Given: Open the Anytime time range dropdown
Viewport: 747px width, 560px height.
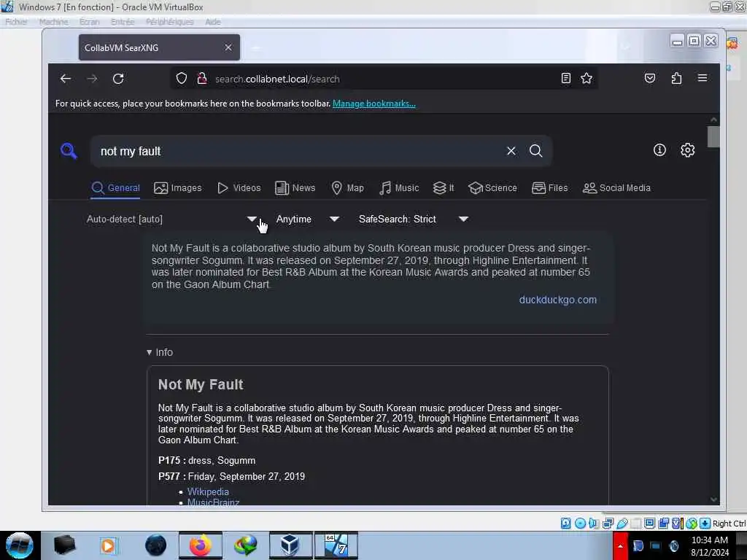Looking at the screenshot, I should click(308, 219).
